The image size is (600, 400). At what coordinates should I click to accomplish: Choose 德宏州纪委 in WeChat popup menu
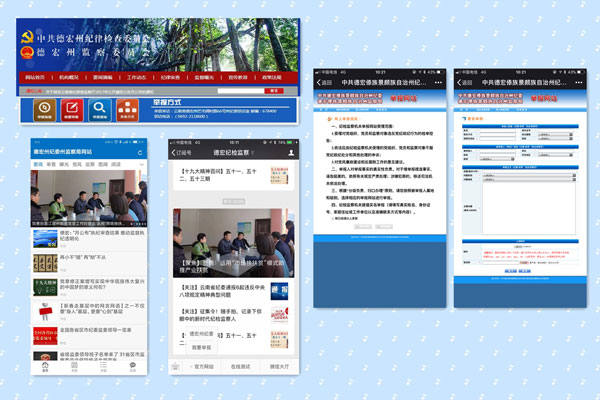(202, 334)
